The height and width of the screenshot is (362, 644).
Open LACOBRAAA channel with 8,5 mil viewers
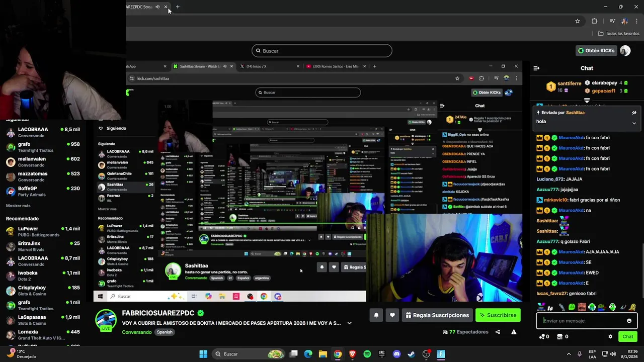[x=43, y=132]
